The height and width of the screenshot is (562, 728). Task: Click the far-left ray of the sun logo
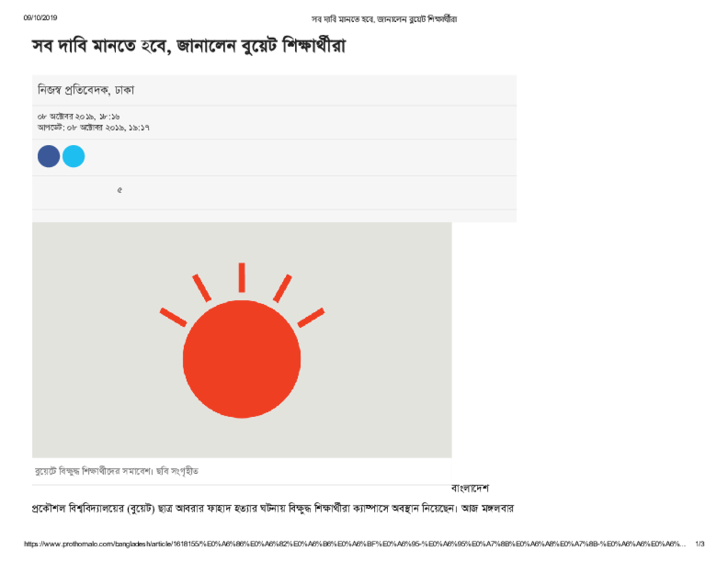point(173,317)
